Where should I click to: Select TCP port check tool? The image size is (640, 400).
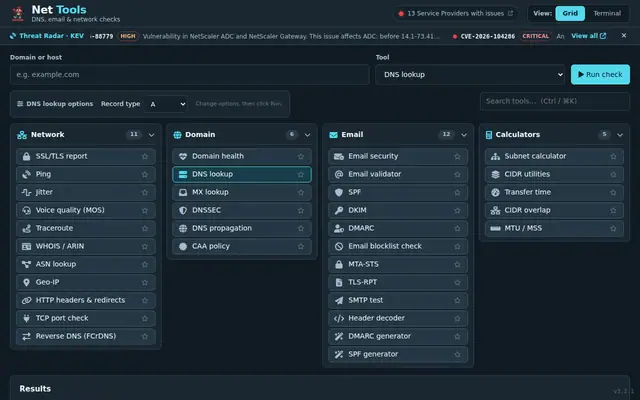click(86, 318)
